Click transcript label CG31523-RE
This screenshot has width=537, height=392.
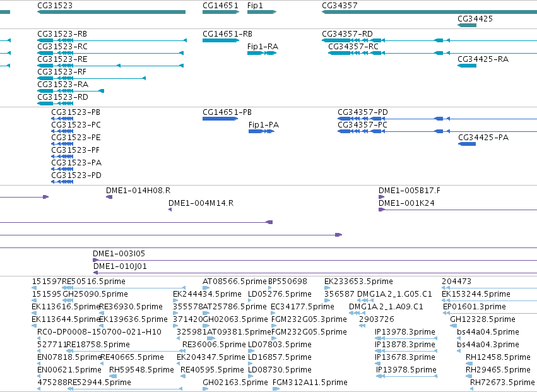[x=62, y=59]
